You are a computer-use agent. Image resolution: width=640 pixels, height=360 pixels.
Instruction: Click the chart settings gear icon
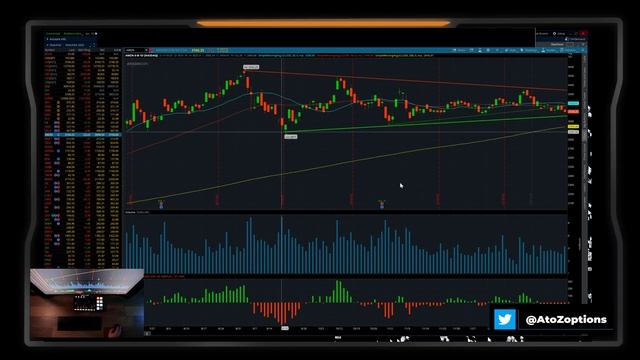click(488, 50)
